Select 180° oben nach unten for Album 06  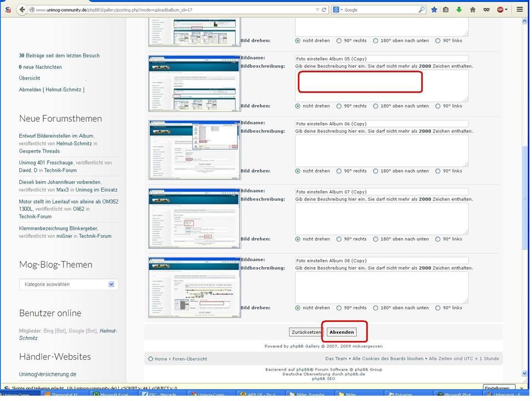pos(376,171)
